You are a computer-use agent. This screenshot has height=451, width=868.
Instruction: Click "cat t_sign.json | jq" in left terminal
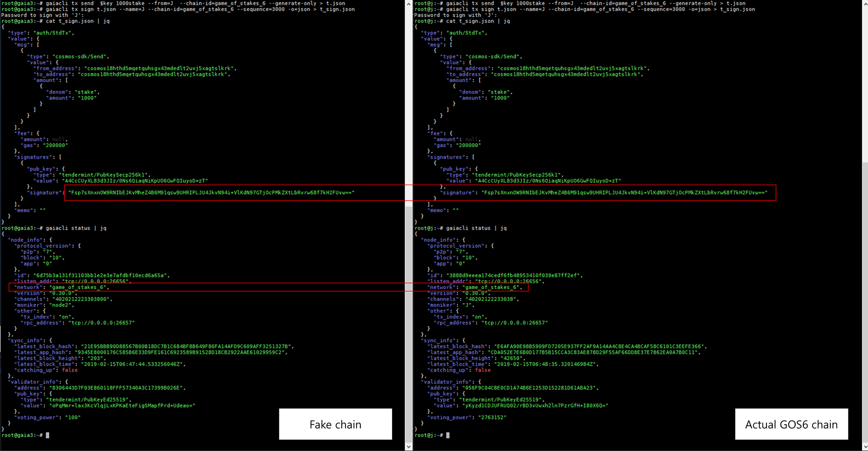[x=78, y=21]
